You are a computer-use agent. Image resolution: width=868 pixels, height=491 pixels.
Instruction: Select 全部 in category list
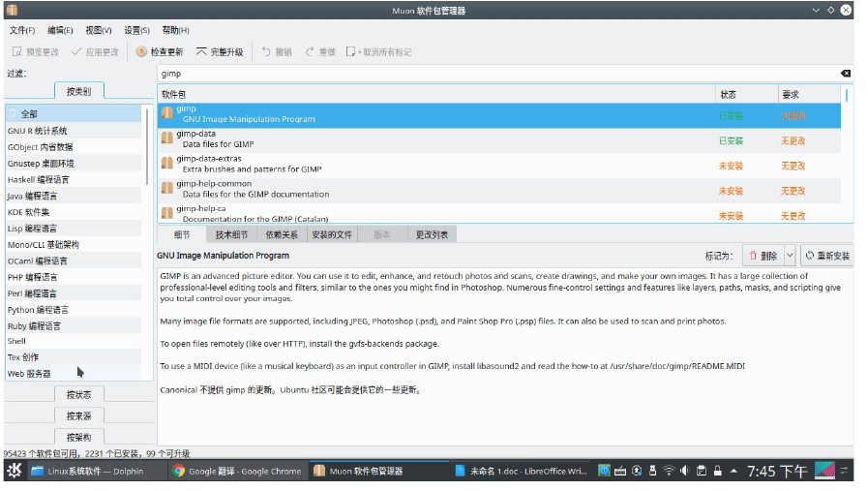click(x=74, y=114)
